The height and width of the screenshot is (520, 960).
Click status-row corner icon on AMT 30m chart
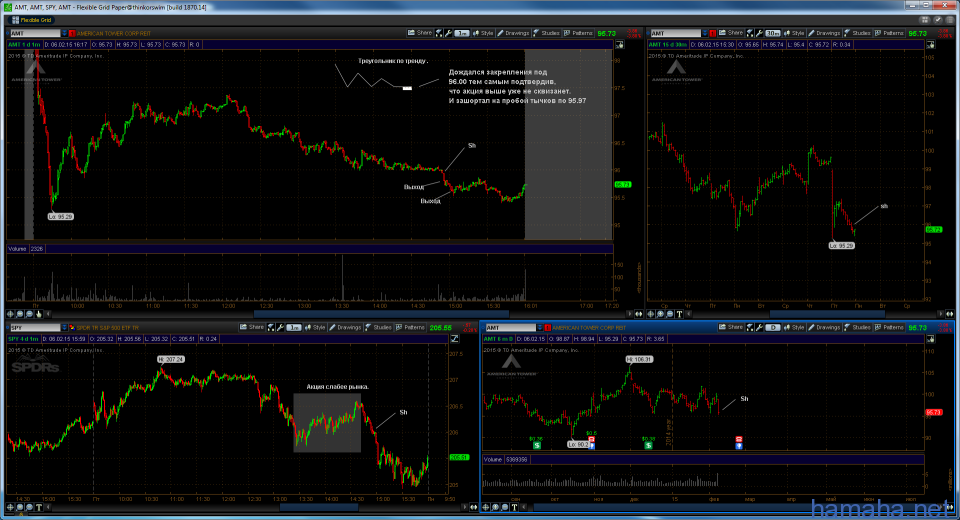931,45
